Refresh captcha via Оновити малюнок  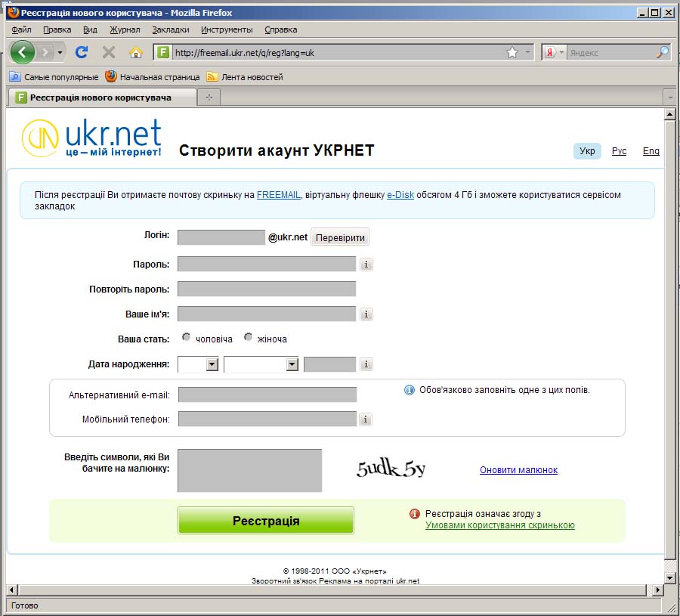tap(518, 470)
